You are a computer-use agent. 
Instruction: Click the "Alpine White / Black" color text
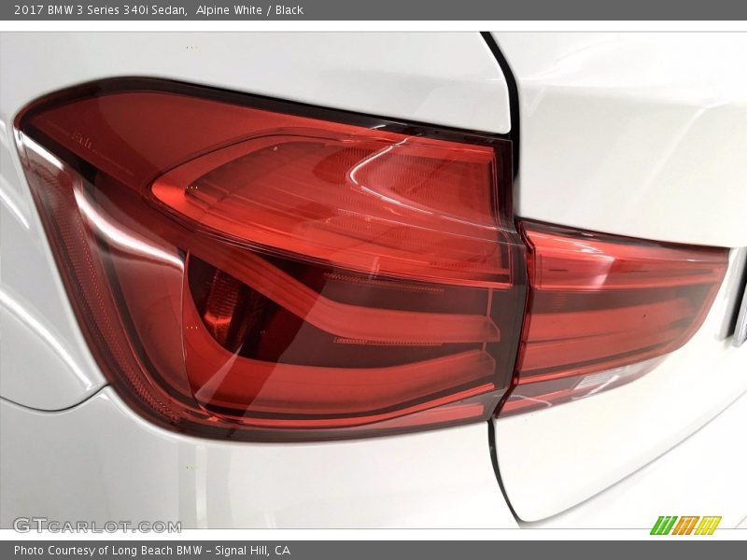pyautogui.click(x=250, y=10)
